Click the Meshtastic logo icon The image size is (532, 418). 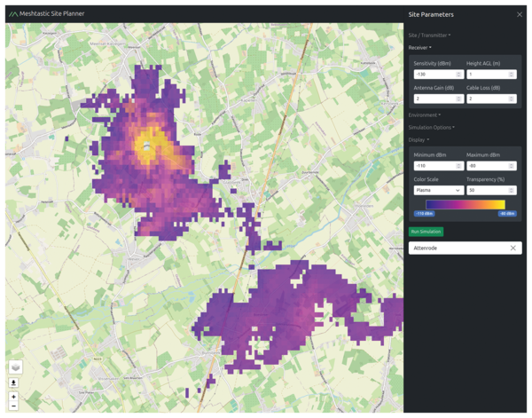tap(12, 15)
